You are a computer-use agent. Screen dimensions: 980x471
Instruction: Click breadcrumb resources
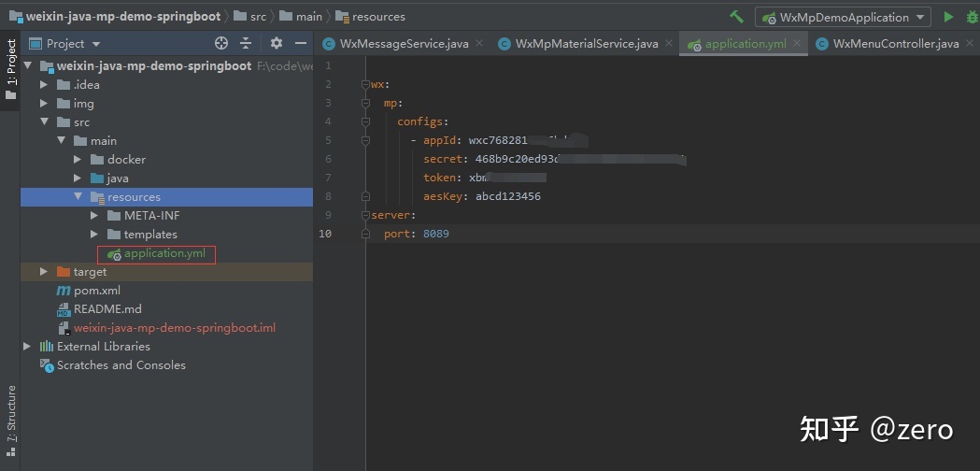point(378,16)
